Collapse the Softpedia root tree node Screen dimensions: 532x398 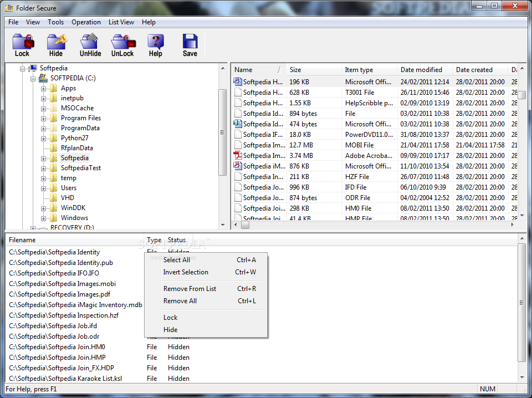pos(22,69)
